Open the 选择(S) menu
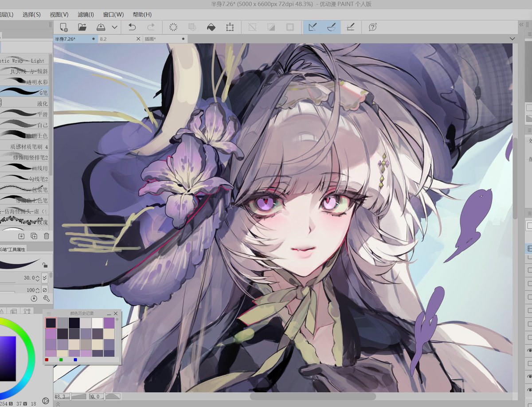 (x=31, y=15)
